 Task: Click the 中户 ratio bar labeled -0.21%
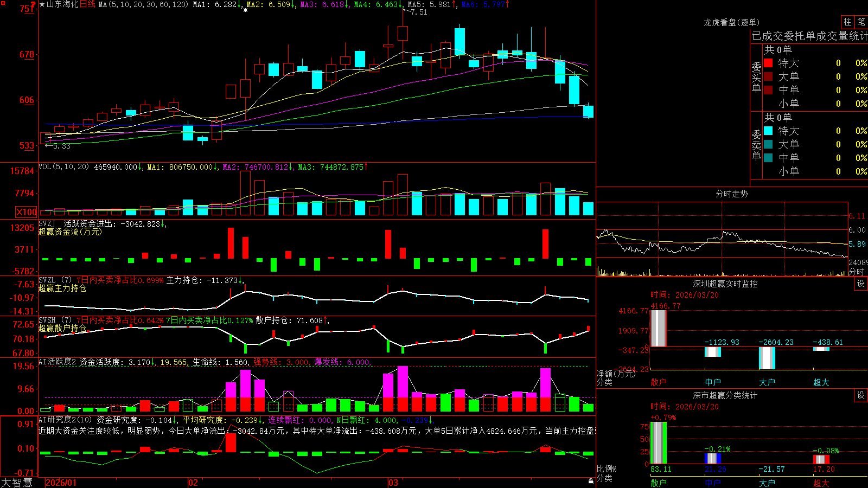coord(712,459)
